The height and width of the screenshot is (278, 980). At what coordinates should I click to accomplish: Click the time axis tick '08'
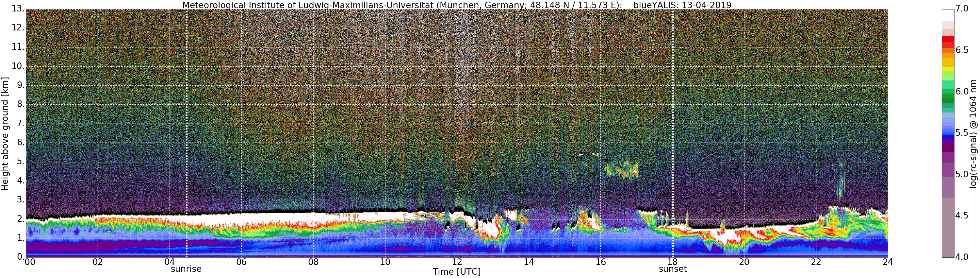click(x=313, y=262)
